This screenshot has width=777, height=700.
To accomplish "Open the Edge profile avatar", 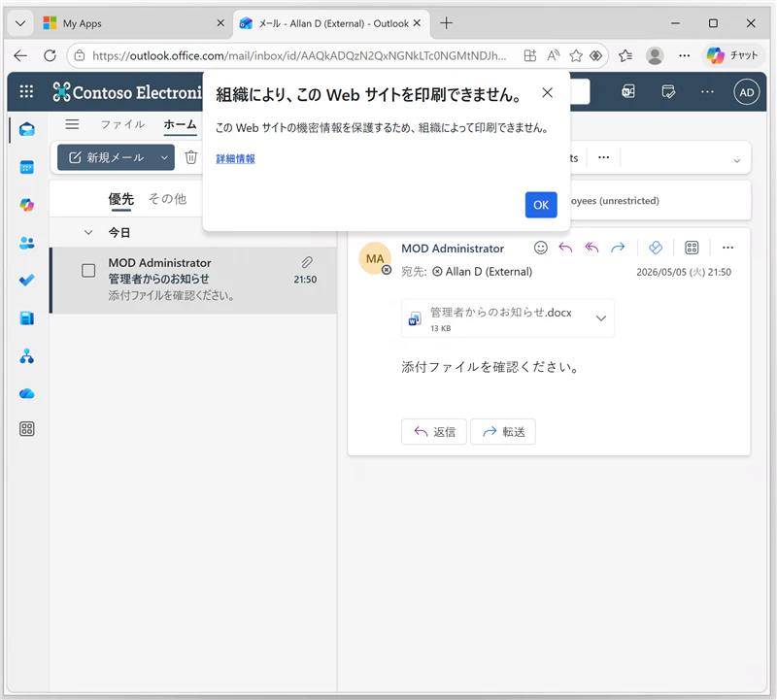I will 655,55.
